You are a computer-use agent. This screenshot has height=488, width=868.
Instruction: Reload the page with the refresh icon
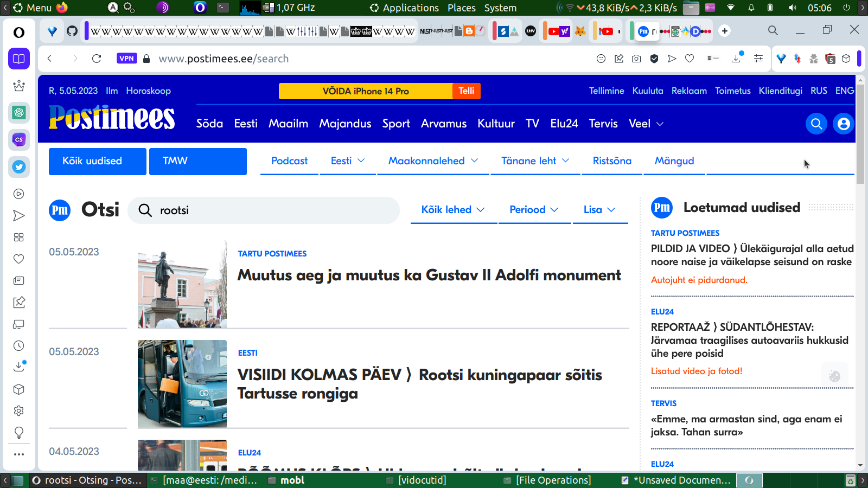[x=97, y=59]
